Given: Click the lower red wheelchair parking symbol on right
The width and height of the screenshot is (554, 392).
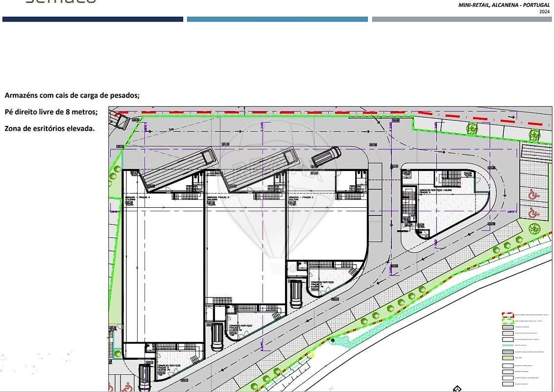Looking at the screenshot, I should tap(533, 213).
